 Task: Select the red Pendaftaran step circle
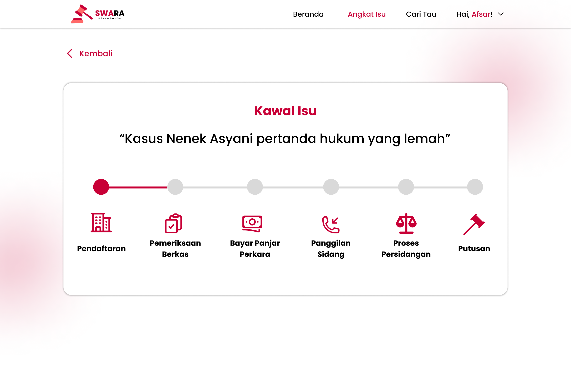101,187
